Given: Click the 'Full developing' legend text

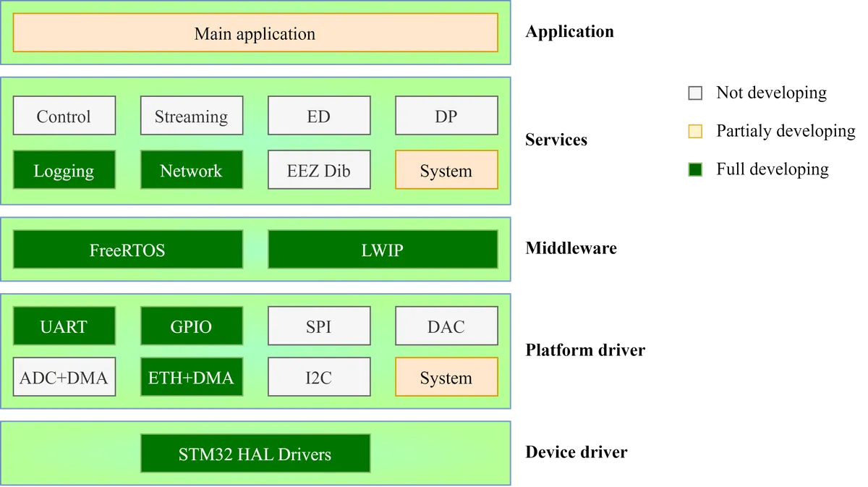Looking at the screenshot, I should click(773, 169).
